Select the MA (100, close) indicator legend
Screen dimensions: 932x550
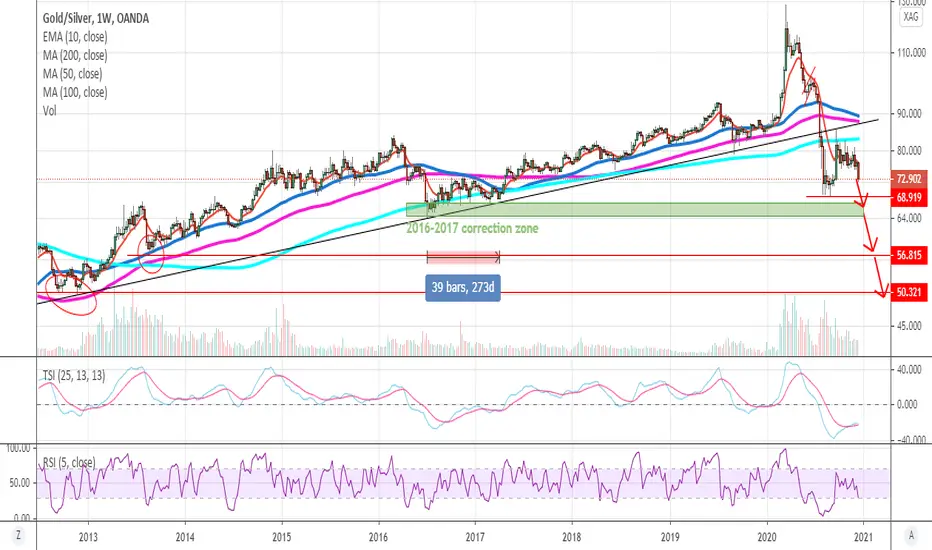pyautogui.click(x=75, y=92)
